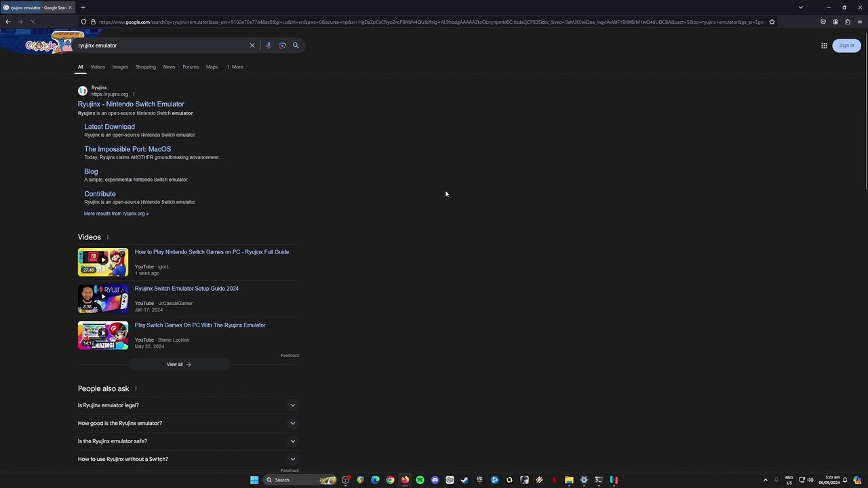Open 'The Impossible Port: MacOS' link
This screenshot has height=488, width=868.
(x=127, y=149)
